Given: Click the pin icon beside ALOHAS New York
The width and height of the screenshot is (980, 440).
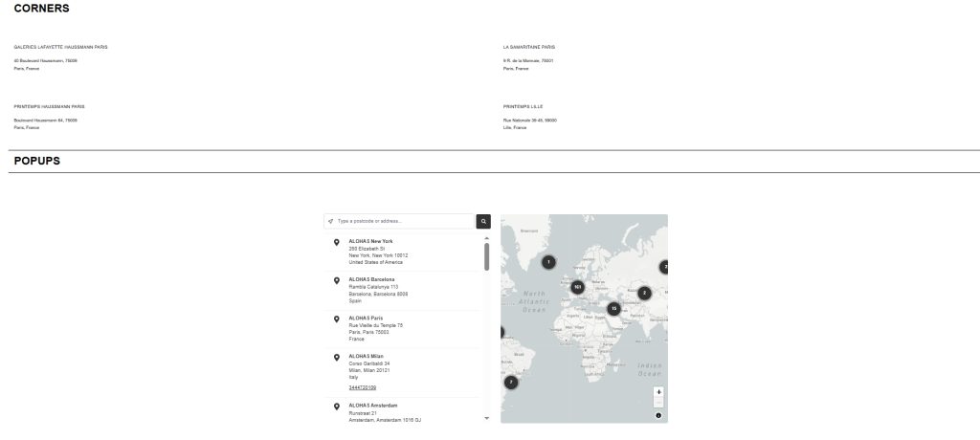Looking at the screenshot, I should click(x=336, y=242).
